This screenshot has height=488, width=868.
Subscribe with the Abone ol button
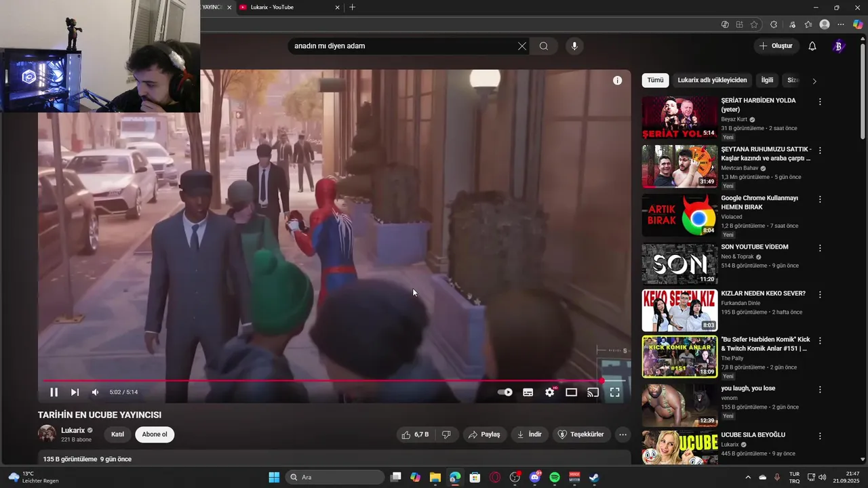[x=155, y=434]
